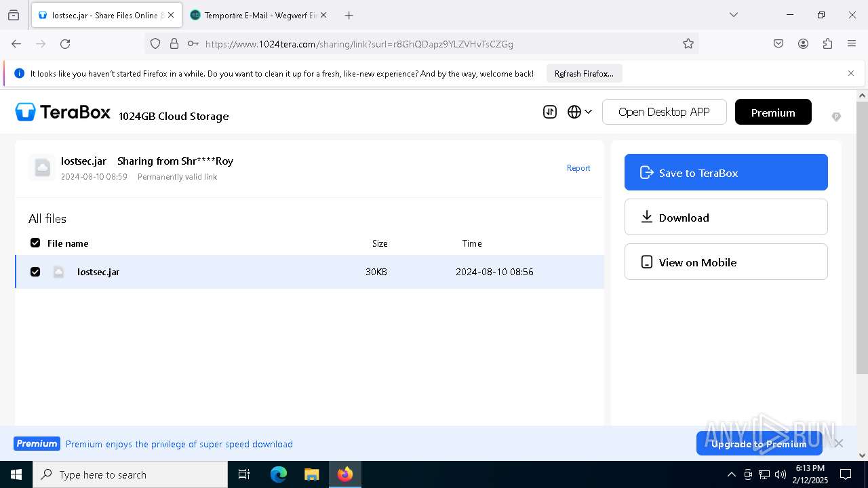This screenshot has height=488, width=868.
Task: Open Firefox recent browsing view icon
Action: 14,15
